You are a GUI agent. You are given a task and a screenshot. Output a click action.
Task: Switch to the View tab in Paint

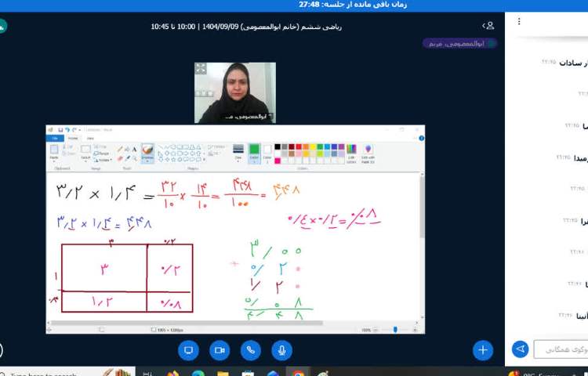(90, 138)
